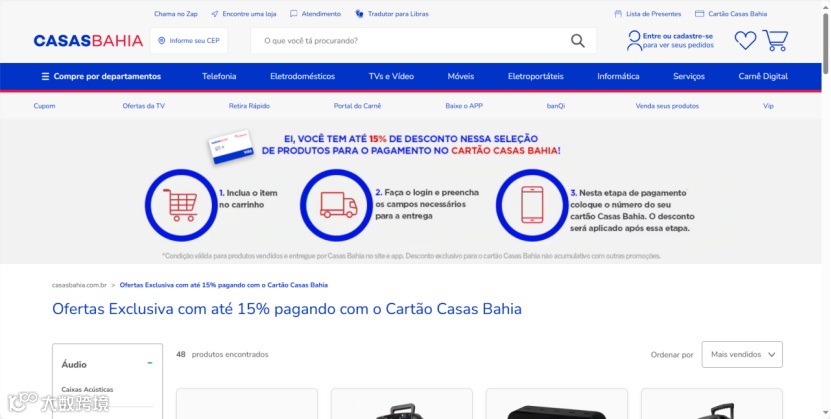Click the Cupom link
The image size is (831, 419).
(45, 106)
